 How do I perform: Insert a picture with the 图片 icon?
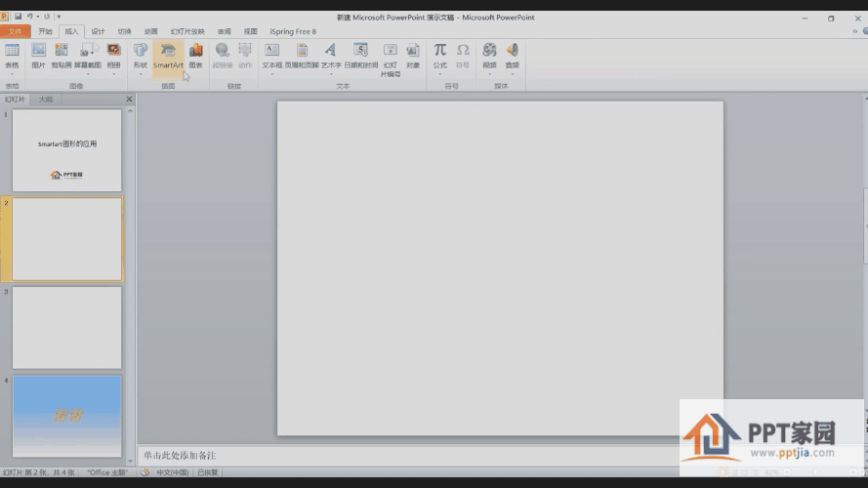[x=38, y=56]
